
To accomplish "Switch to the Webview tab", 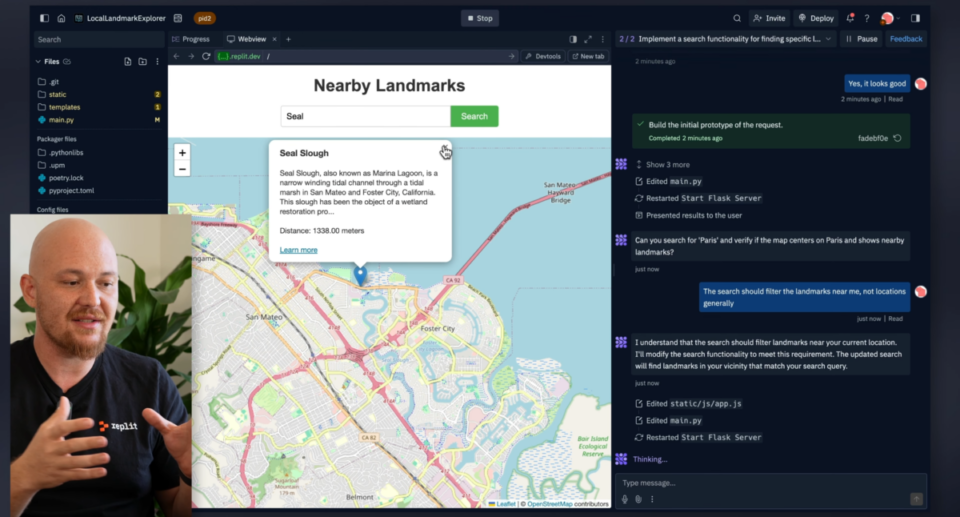I will click(247, 39).
